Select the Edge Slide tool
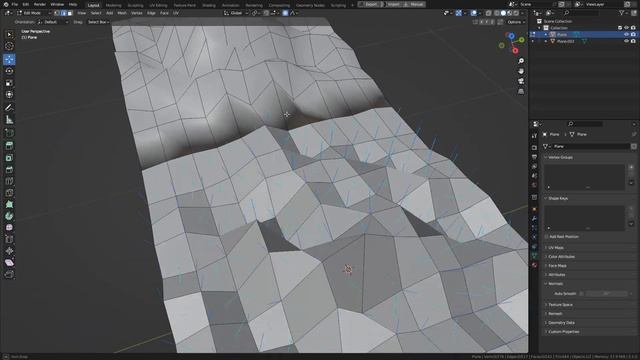 coord(9,239)
